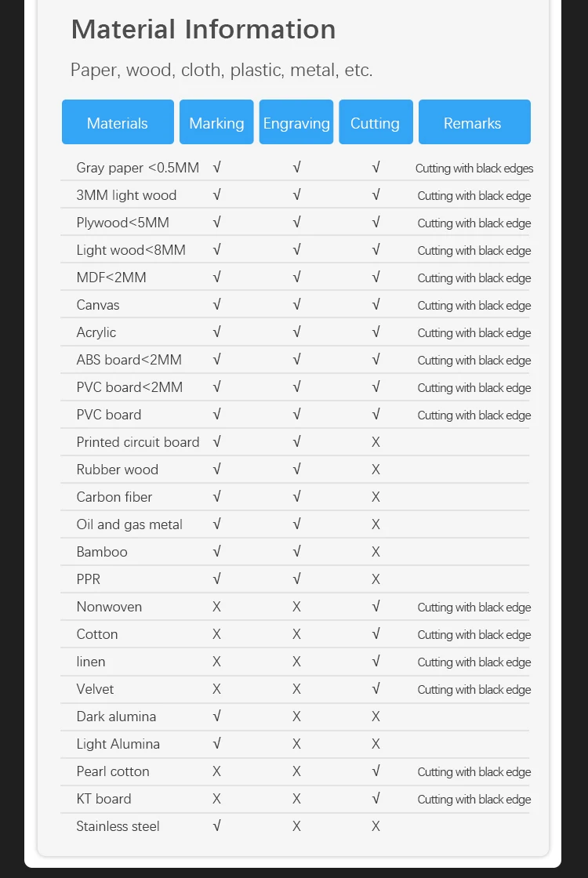Click the Cutting checkmark for Acrylic
This screenshot has height=878, width=588.
pos(376,332)
